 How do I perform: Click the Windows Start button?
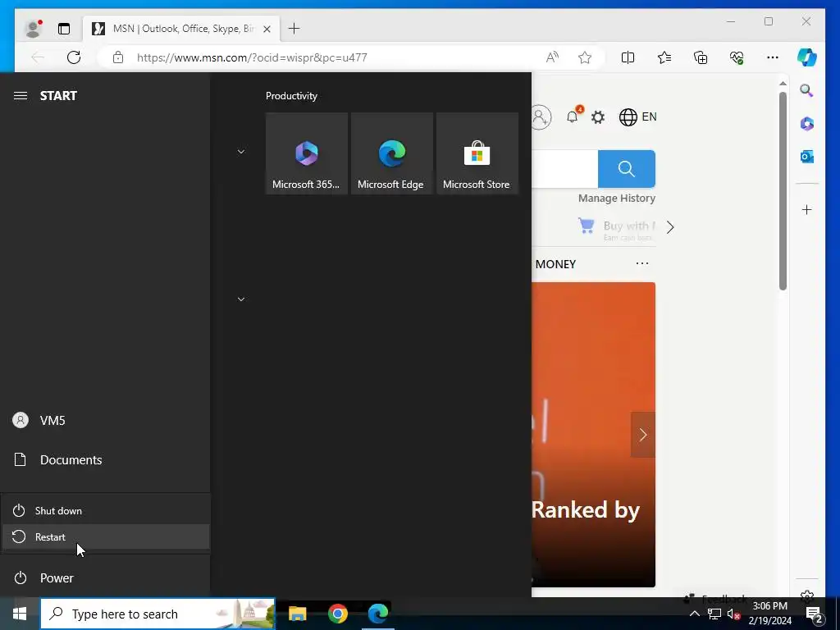[20, 614]
